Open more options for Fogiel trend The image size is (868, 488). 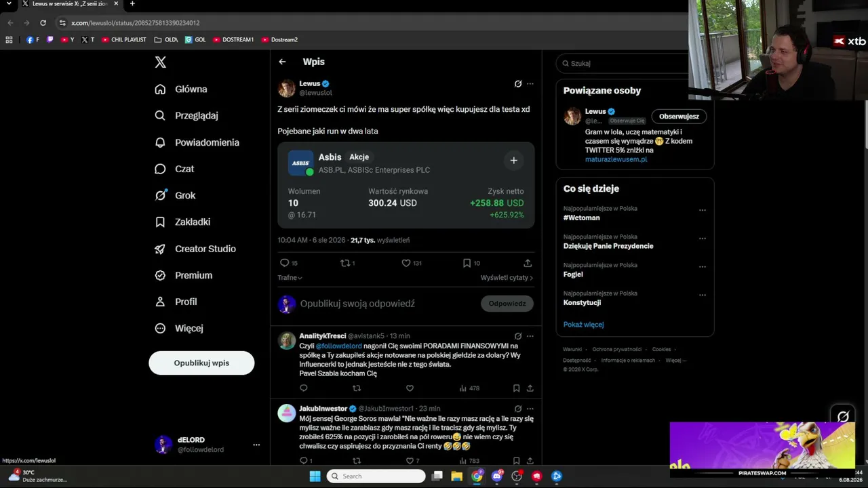[x=703, y=267]
